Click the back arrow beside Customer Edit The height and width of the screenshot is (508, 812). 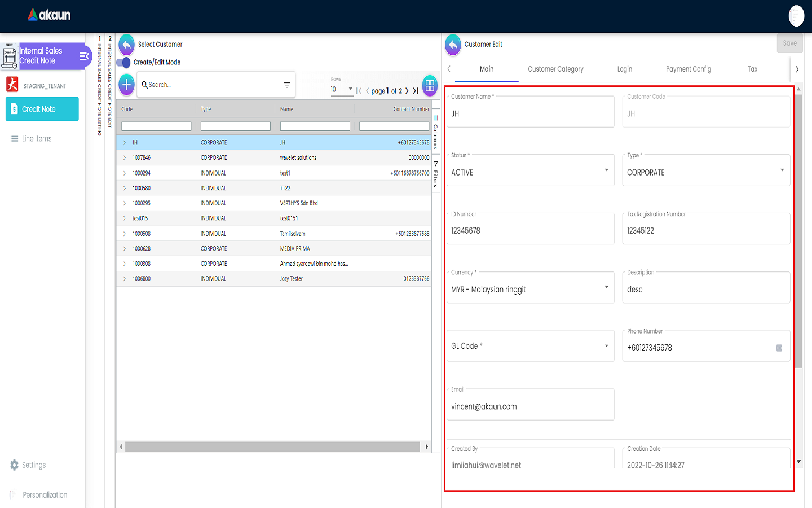(x=453, y=45)
